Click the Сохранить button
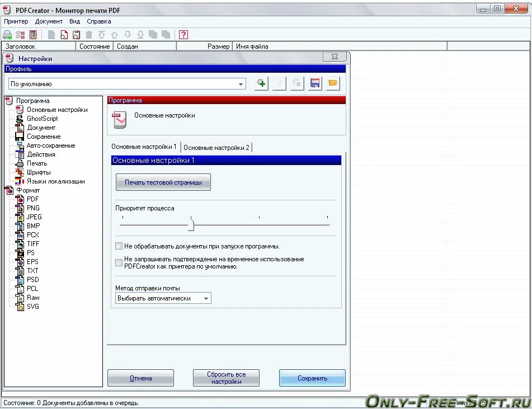 point(312,378)
